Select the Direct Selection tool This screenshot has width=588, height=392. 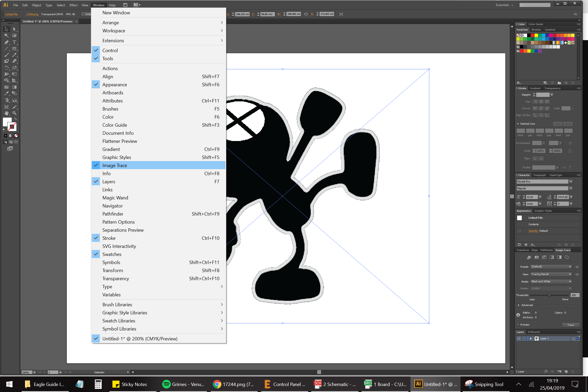[14, 29]
